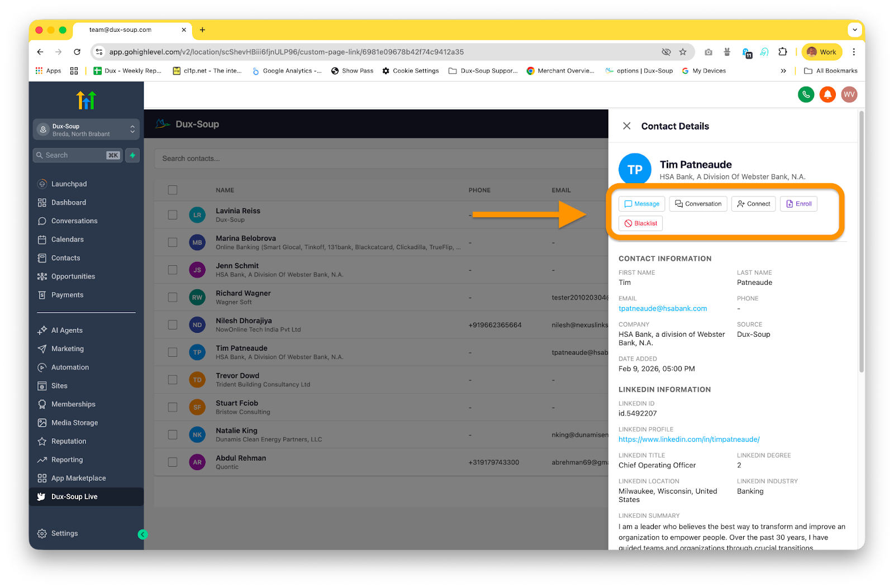The height and width of the screenshot is (588, 894).
Task: Open Reputation section
Action: [x=69, y=441]
